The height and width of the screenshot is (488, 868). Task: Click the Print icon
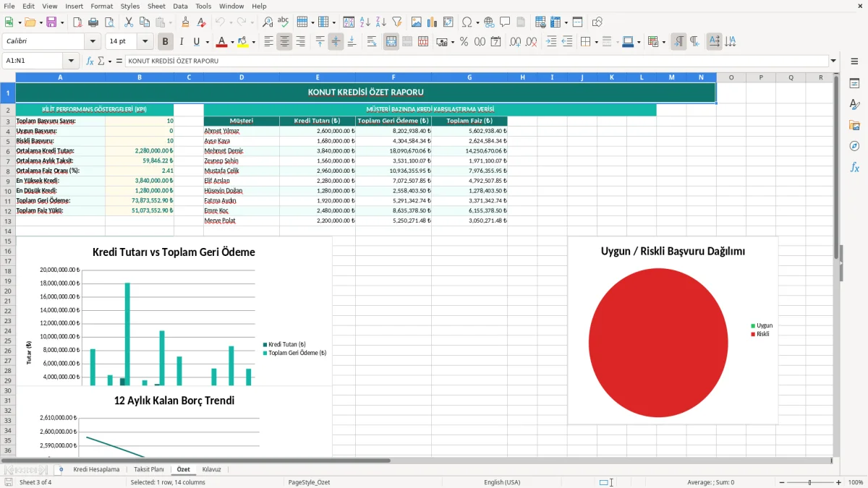point(92,22)
